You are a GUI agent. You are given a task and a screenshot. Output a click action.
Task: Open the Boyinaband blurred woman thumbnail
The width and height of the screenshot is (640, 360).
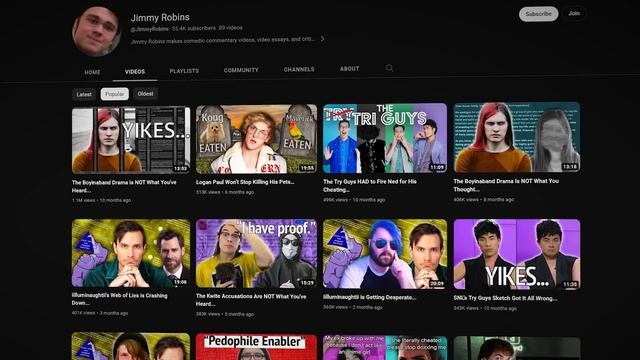pos(517,137)
